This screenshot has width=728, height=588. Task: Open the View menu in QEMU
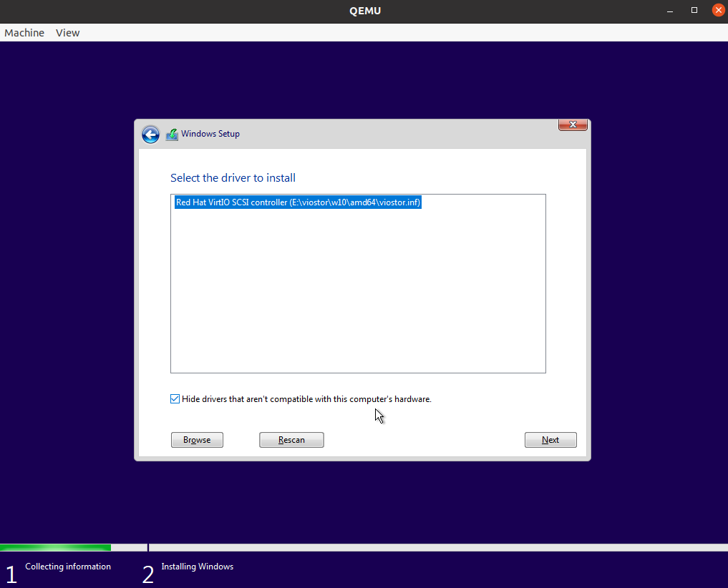68,33
